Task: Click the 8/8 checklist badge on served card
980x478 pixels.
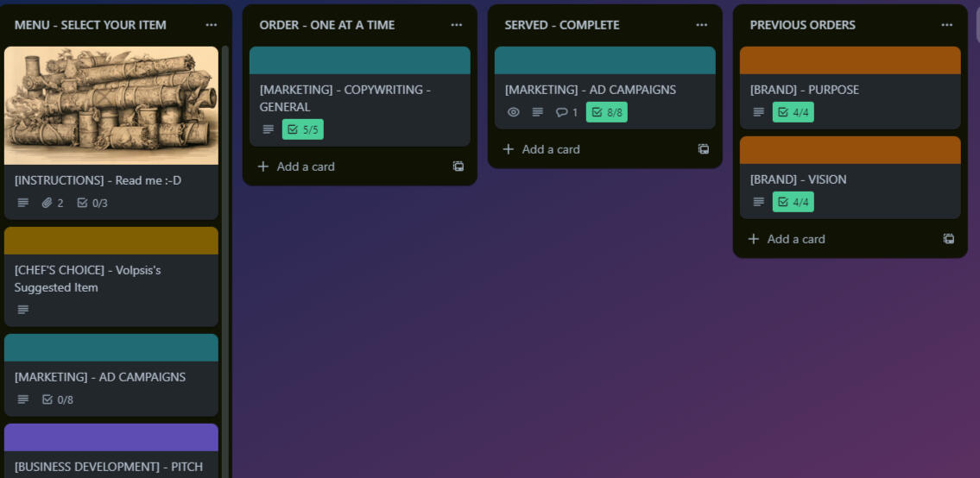Action: 606,112
